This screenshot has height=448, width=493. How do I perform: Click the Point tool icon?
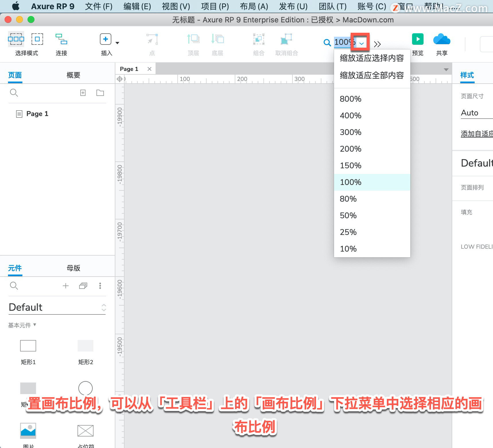click(x=152, y=39)
